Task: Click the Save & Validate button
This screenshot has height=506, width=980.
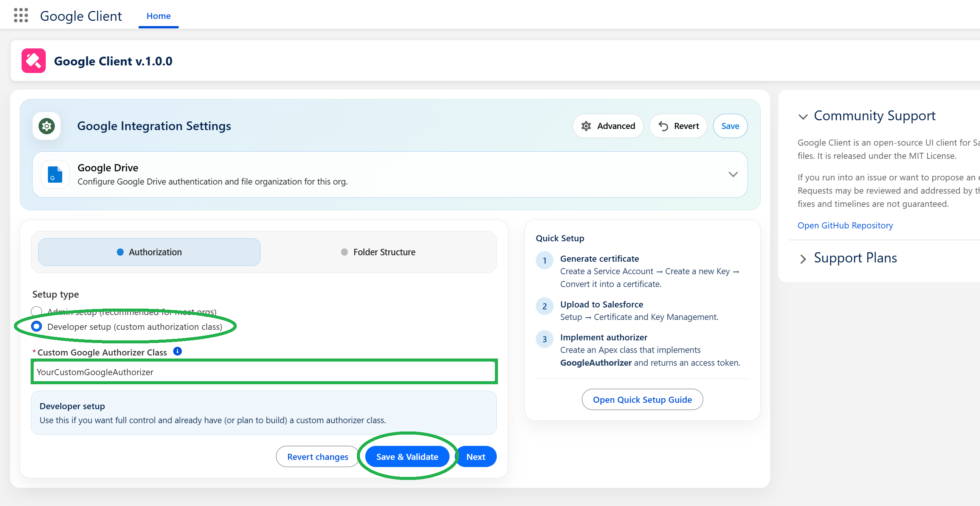Action: (407, 456)
